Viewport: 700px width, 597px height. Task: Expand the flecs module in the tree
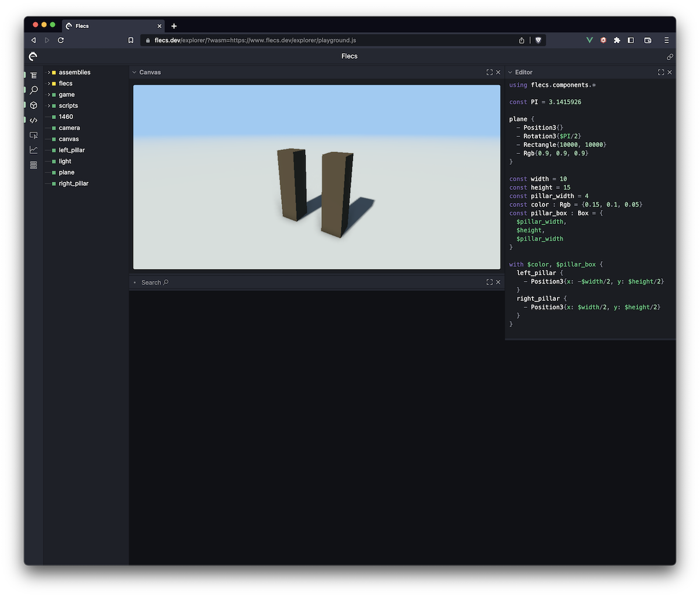[48, 83]
